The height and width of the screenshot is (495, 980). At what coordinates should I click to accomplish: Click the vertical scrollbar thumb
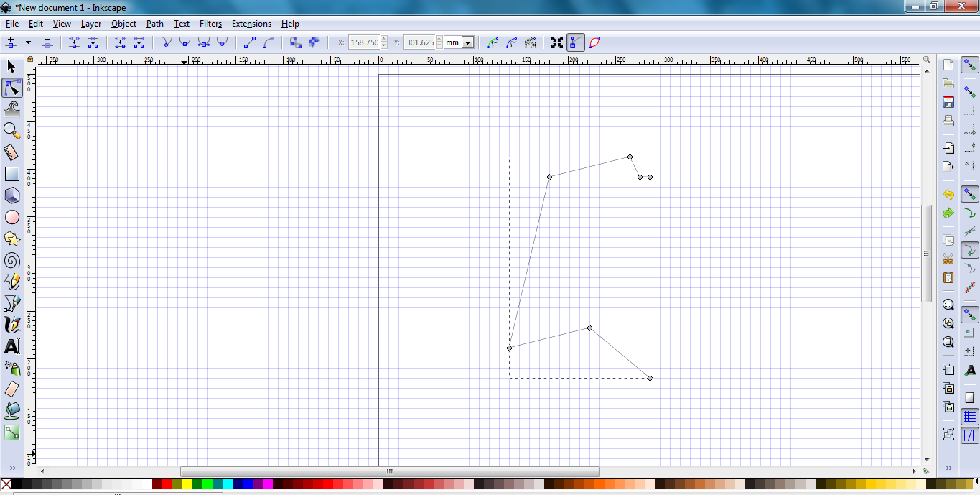926,253
